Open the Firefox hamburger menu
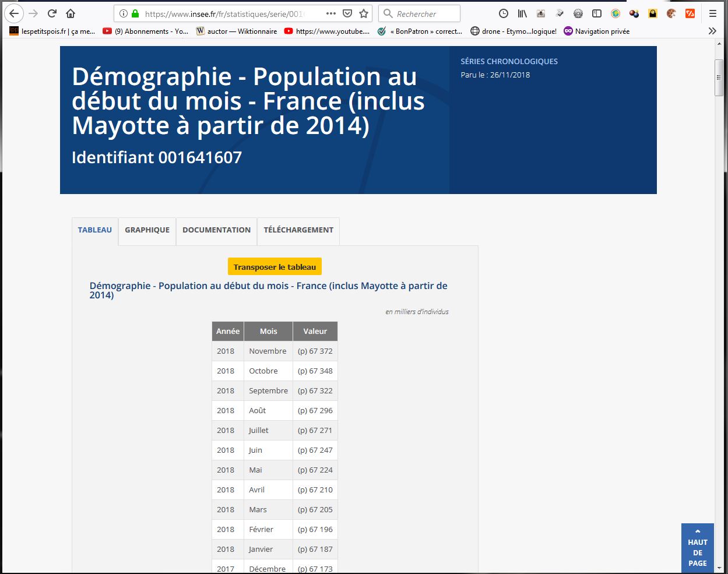 point(712,13)
